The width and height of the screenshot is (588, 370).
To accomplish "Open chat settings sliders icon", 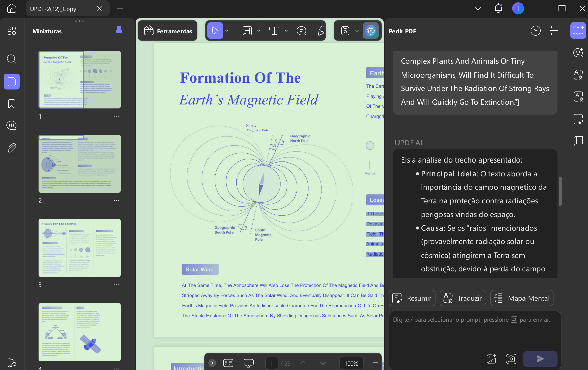I will pyautogui.click(x=554, y=31).
